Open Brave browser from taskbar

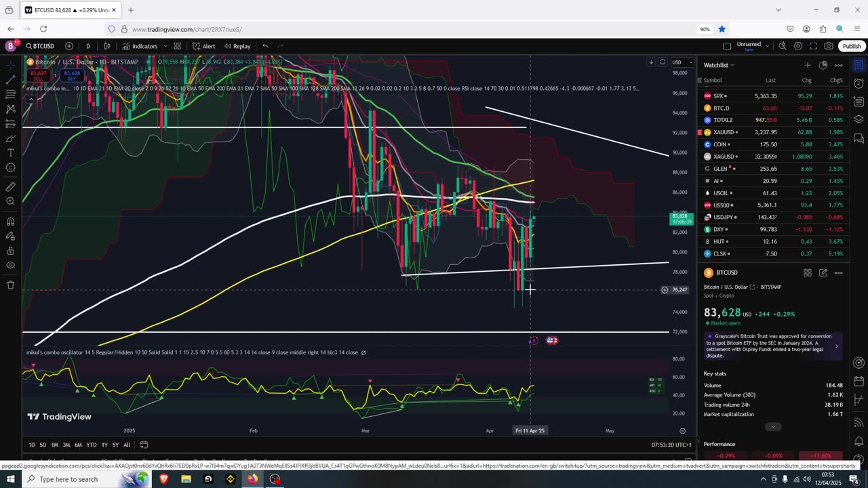click(x=164, y=479)
